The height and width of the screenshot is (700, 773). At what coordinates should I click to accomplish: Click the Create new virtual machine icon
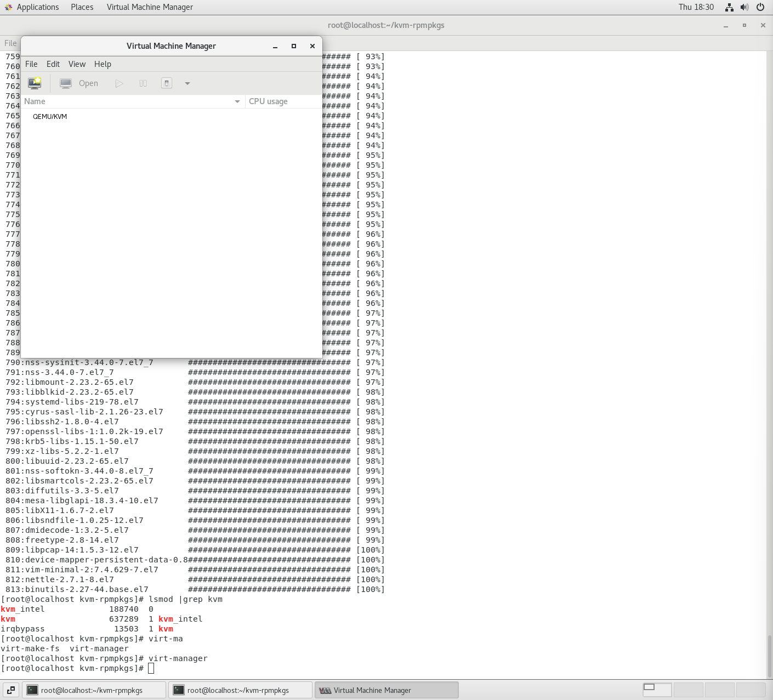35,83
